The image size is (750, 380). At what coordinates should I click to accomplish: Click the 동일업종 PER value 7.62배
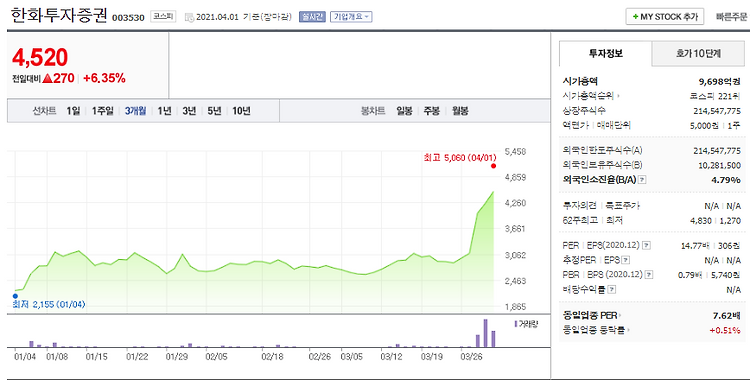(727, 315)
